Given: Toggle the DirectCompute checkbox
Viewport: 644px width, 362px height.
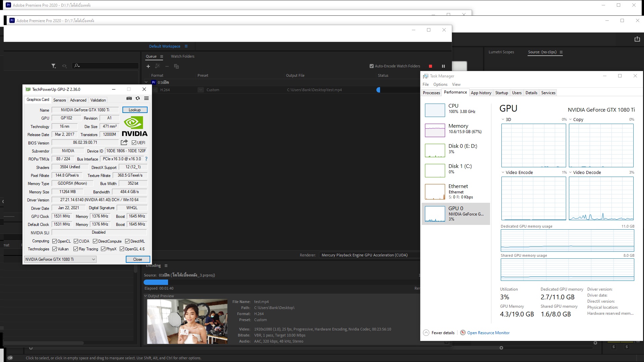Looking at the screenshot, I should [95, 241].
